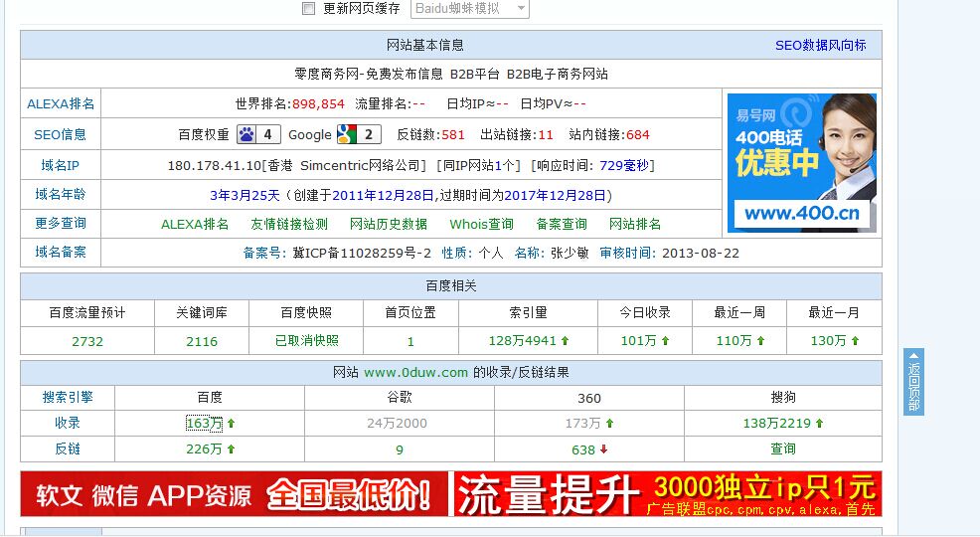The image size is (980, 537).
Task: Click the 360 反链 value 638
Action: coord(583,449)
